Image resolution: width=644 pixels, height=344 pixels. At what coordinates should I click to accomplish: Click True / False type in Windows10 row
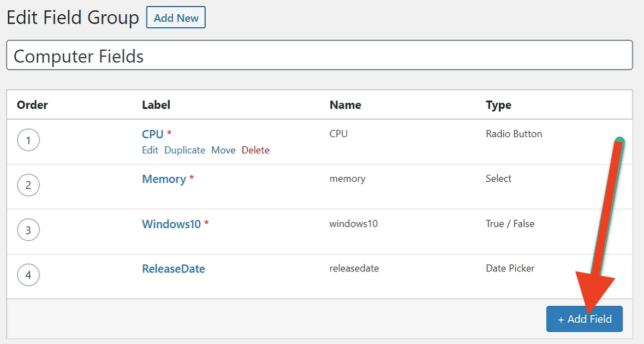(510, 224)
